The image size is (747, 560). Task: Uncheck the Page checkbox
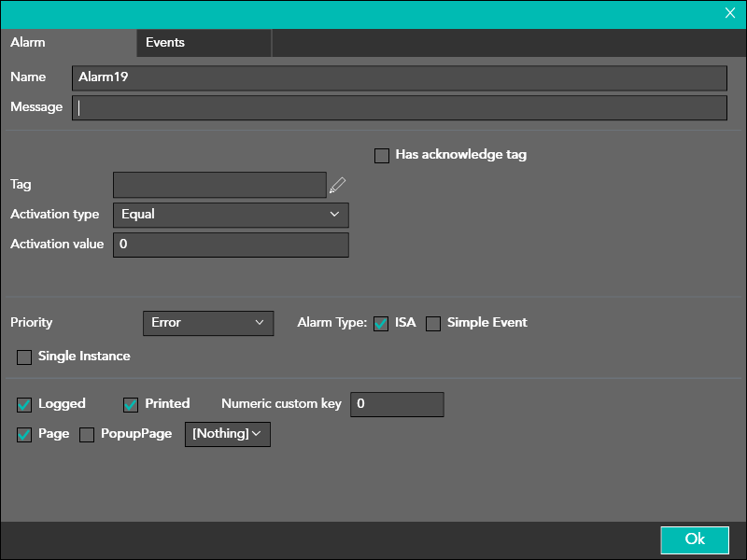tap(24, 435)
